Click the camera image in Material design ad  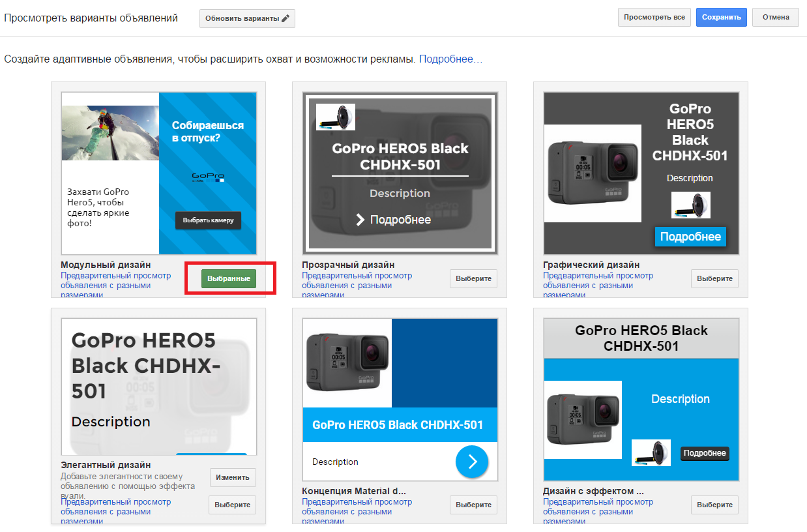click(x=347, y=363)
